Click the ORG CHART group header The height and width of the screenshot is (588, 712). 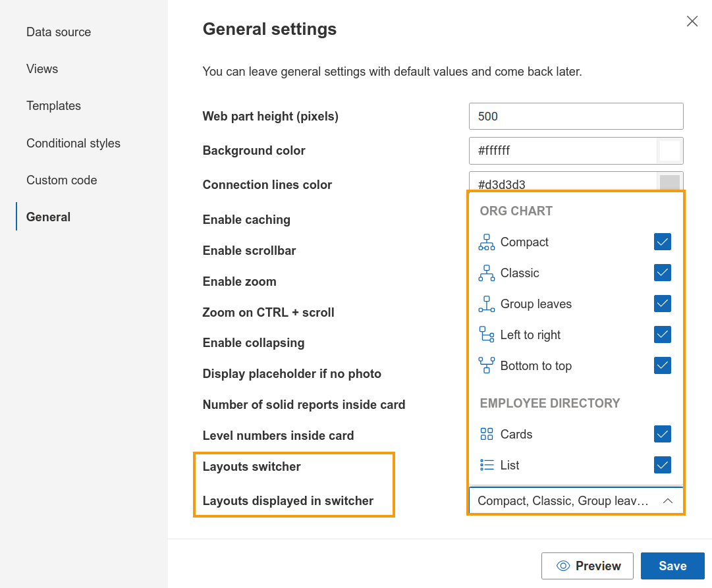516,211
